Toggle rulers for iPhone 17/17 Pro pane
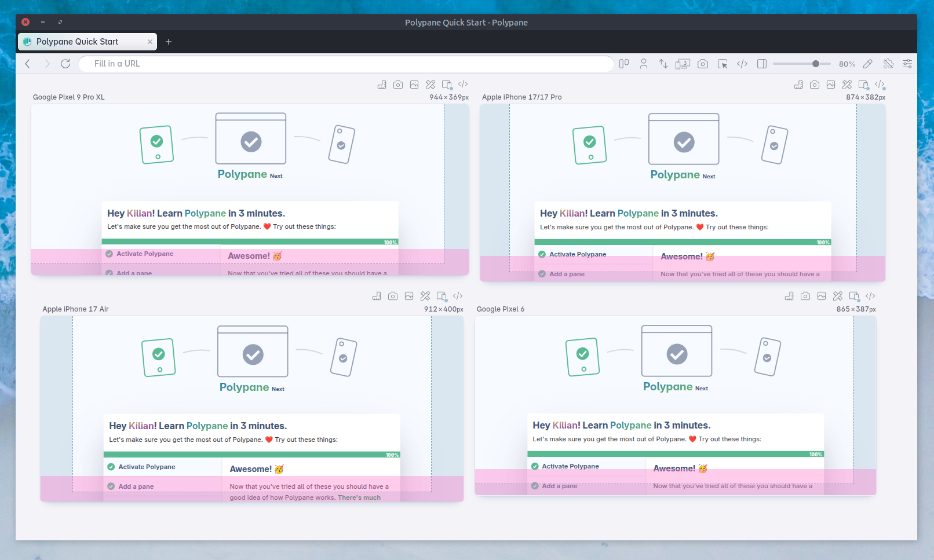 click(x=798, y=85)
